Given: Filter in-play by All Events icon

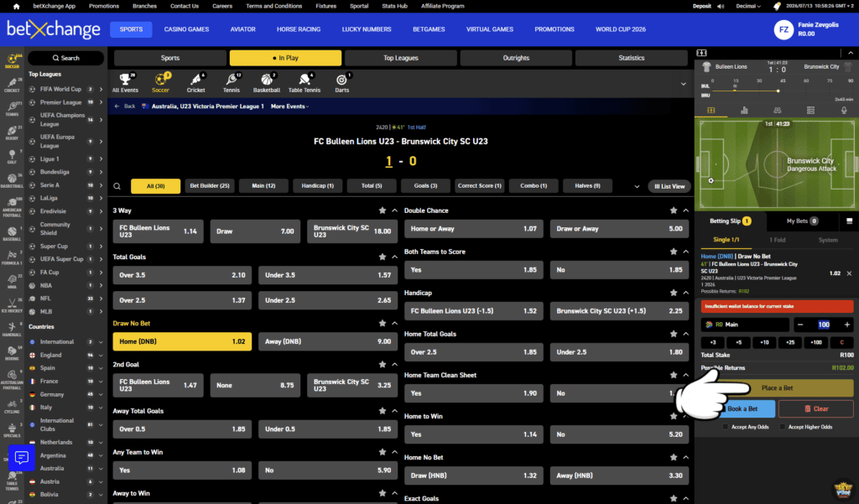Looking at the screenshot, I should tap(125, 83).
